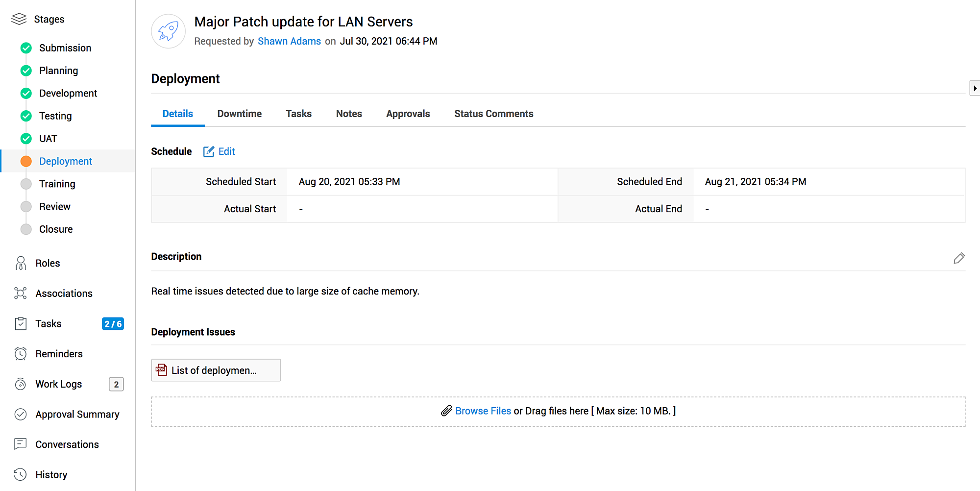980x491 pixels.
Task: Select the UAT stage
Action: tap(48, 139)
